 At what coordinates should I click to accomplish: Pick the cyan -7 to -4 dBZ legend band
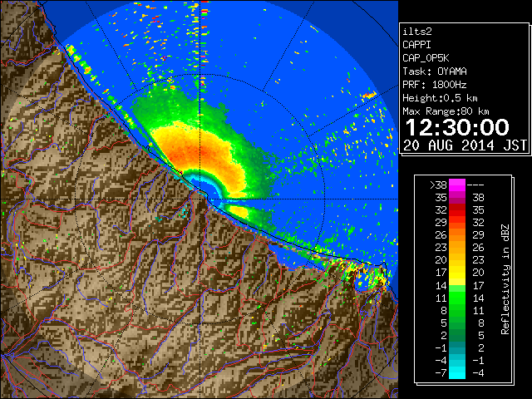pyautogui.click(x=457, y=373)
